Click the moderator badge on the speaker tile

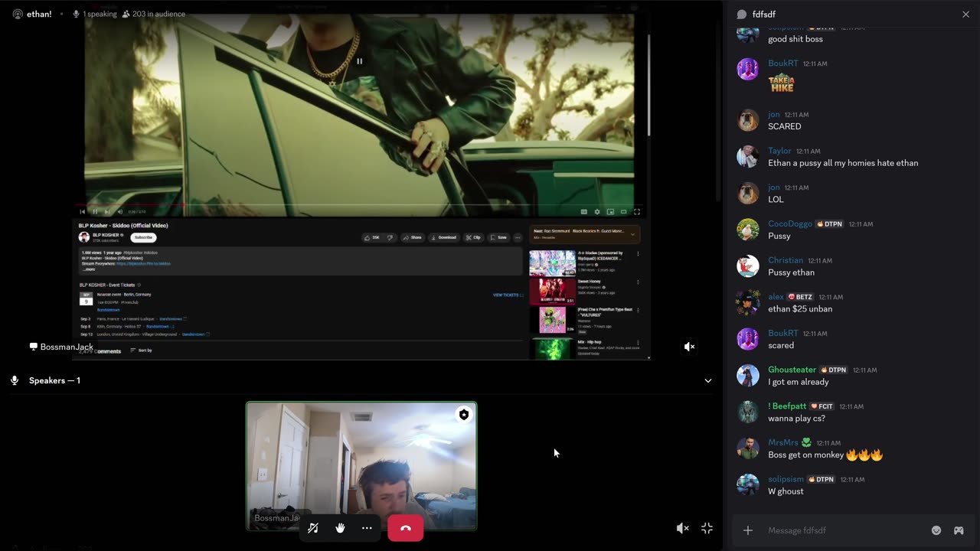coord(463,415)
